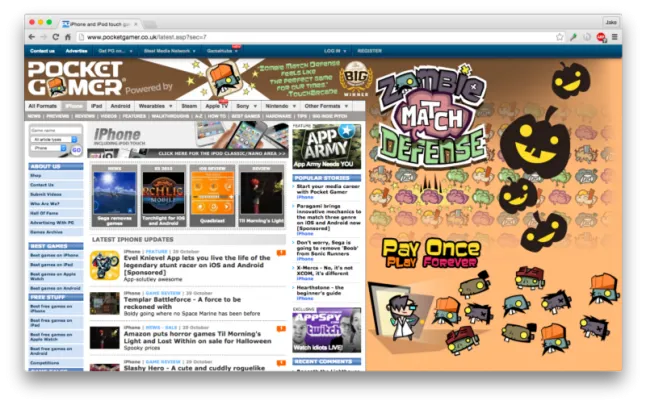Expand the Sony format menu
Screen dimensions: 646x405
click(246, 106)
